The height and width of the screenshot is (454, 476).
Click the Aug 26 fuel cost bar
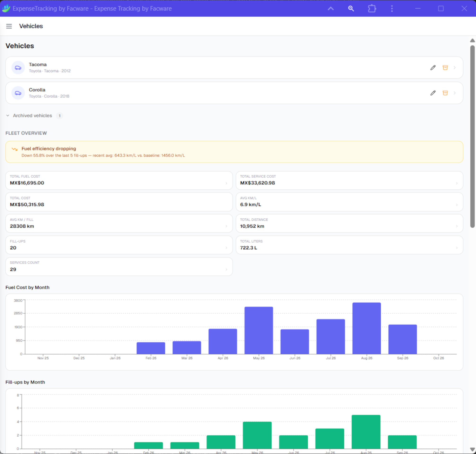pos(366,328)
